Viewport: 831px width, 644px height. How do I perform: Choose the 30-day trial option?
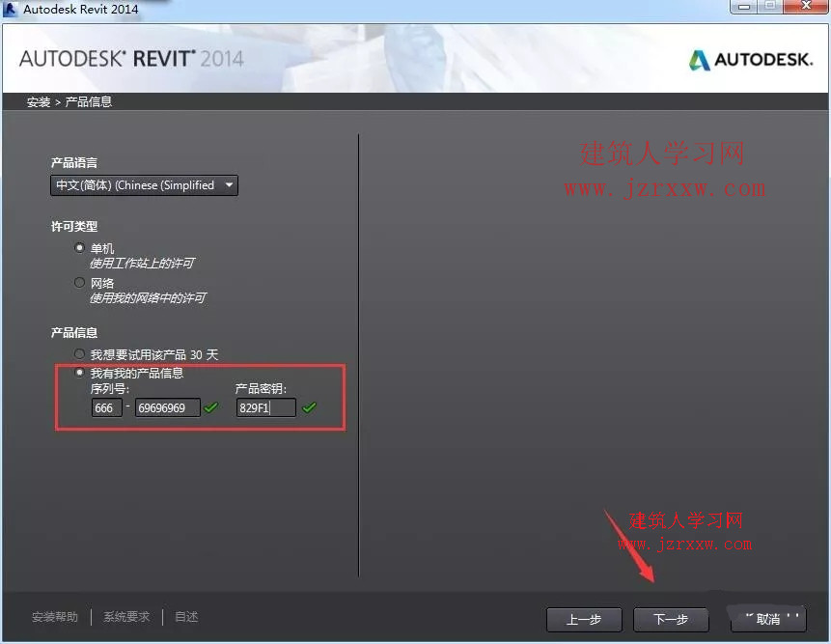pos(79,353)
